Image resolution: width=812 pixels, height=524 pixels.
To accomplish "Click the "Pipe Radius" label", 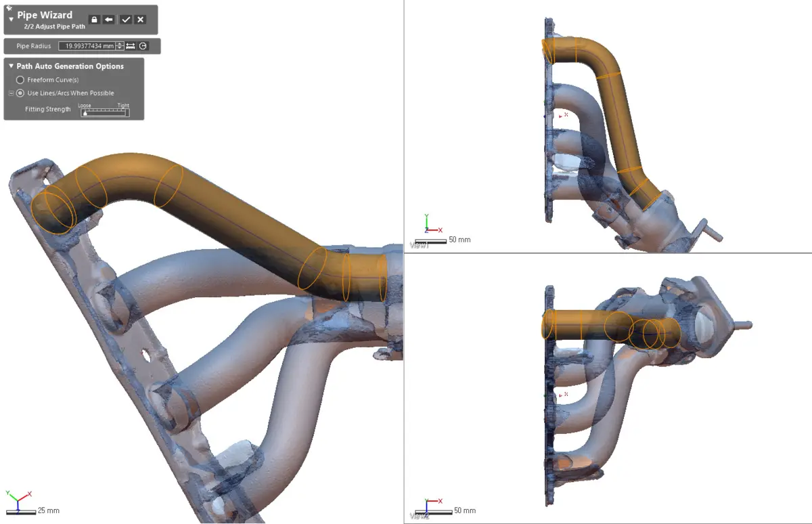I will [34, 46].
